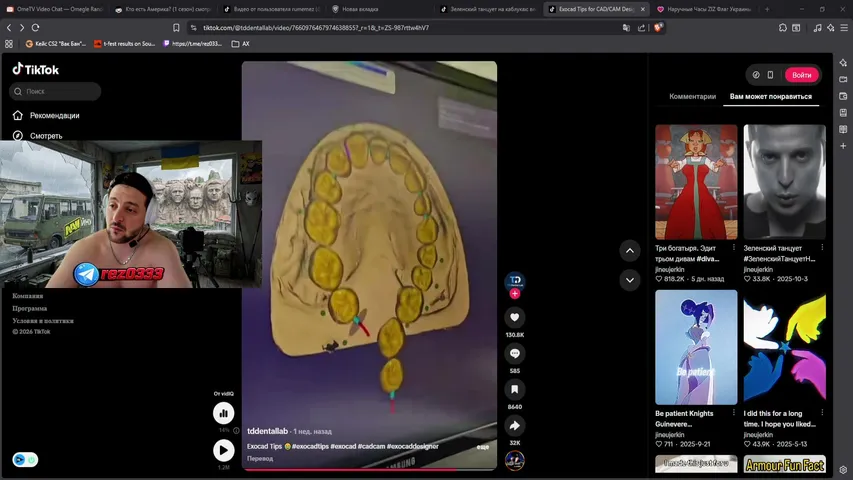The image size is (853, 480).
Task: Close the Exocad Tips browser tab
Action: click(x=642, y=9)
